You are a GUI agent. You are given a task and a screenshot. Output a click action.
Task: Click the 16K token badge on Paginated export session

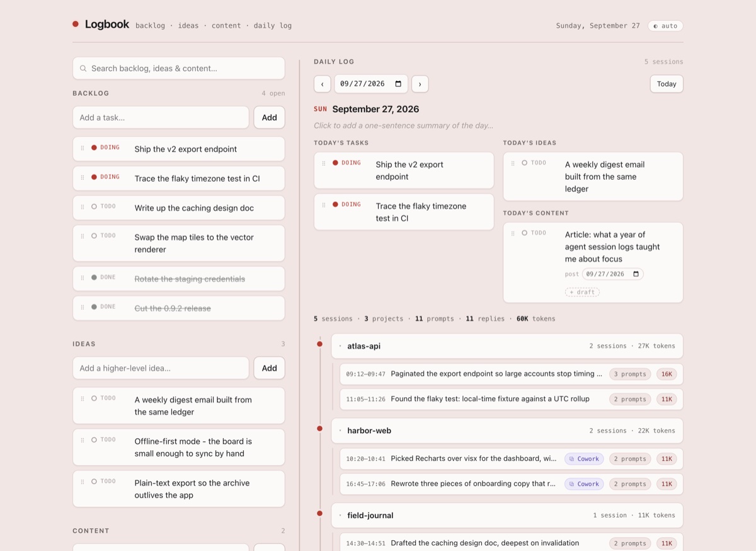coord(667,374)
